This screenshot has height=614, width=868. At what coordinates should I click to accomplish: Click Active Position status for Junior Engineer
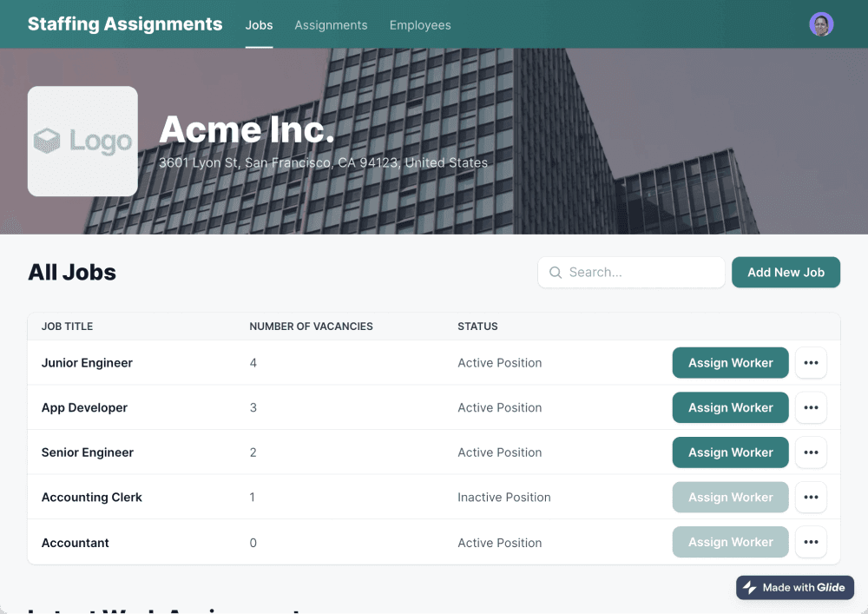499,363
